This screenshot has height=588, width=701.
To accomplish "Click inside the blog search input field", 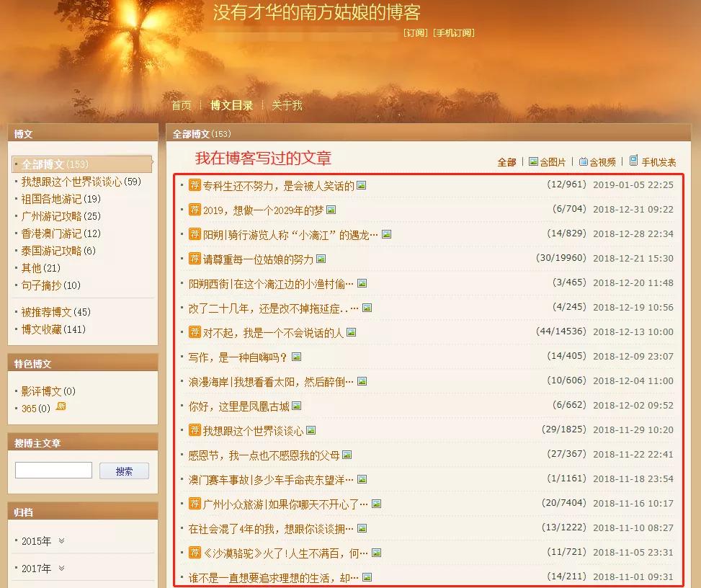I will click(53, 470).
